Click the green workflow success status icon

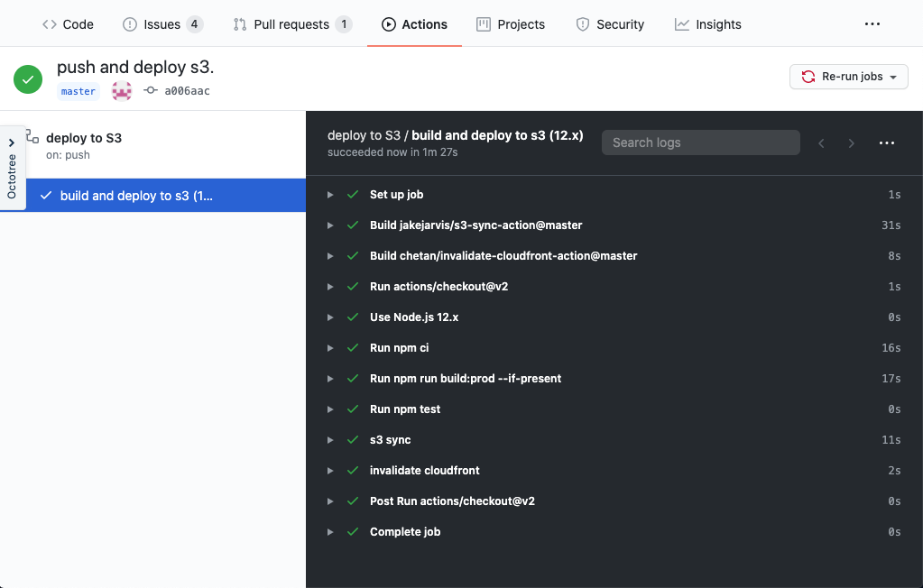point(28,78)
